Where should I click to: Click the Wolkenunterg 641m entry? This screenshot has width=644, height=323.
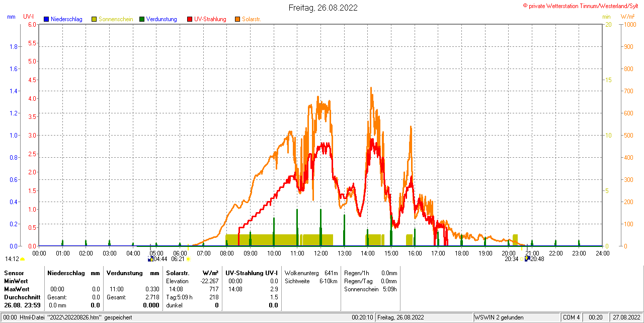coord(311,273)
